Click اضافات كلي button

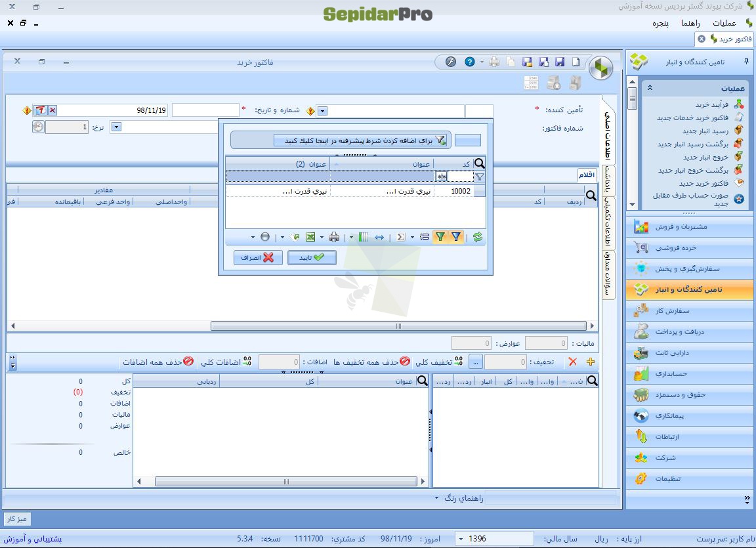point(226,362)
